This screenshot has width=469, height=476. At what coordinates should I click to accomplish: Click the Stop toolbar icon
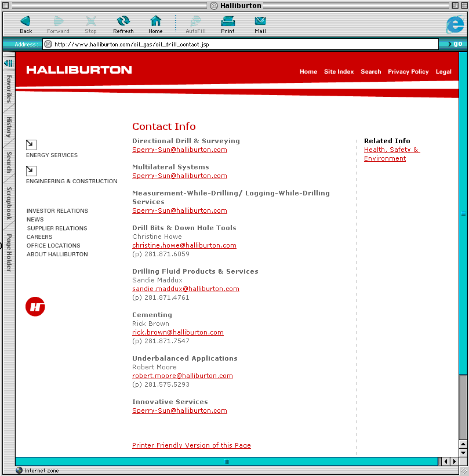click(x=91, y=21)
